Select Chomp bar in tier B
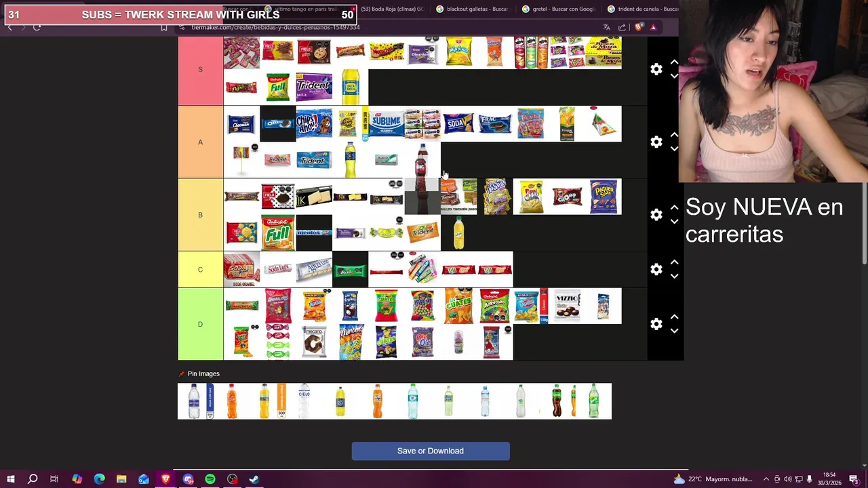The height and width of the screenshot is (488, 868). coord(567,196)
